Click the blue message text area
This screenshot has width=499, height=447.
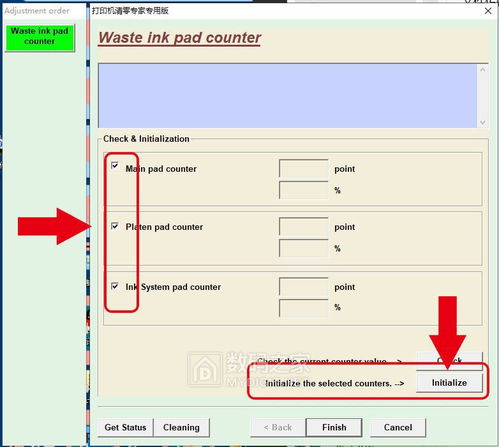[x=288, y=96]
